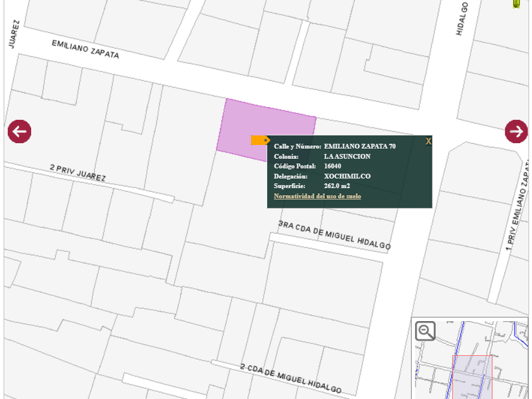Click the 2 CDA DE MIGUEL HIDALGO label
The width and height of the screenshot is (532, 399).
[291, 378]
